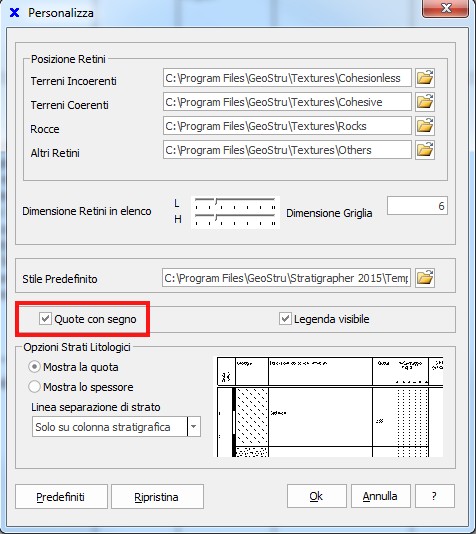Click the Dimensione Griglia input field
Screen dimensions: 476x534
417,206
